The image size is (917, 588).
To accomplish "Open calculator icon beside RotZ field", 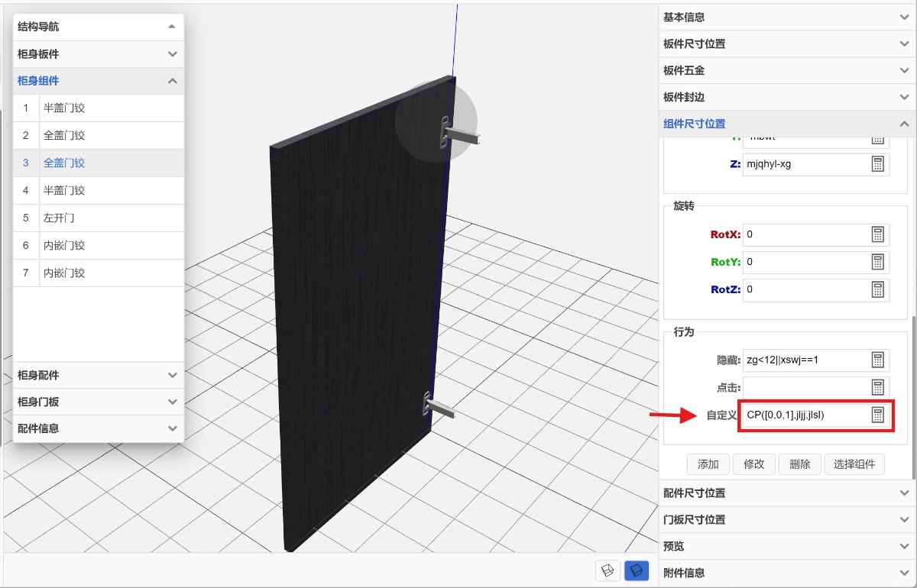I will click(877, 289).
